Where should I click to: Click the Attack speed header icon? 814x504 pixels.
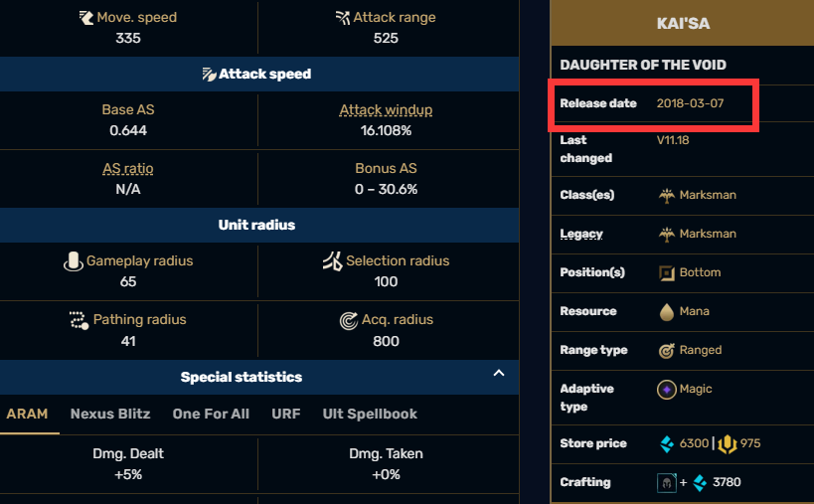209,75
